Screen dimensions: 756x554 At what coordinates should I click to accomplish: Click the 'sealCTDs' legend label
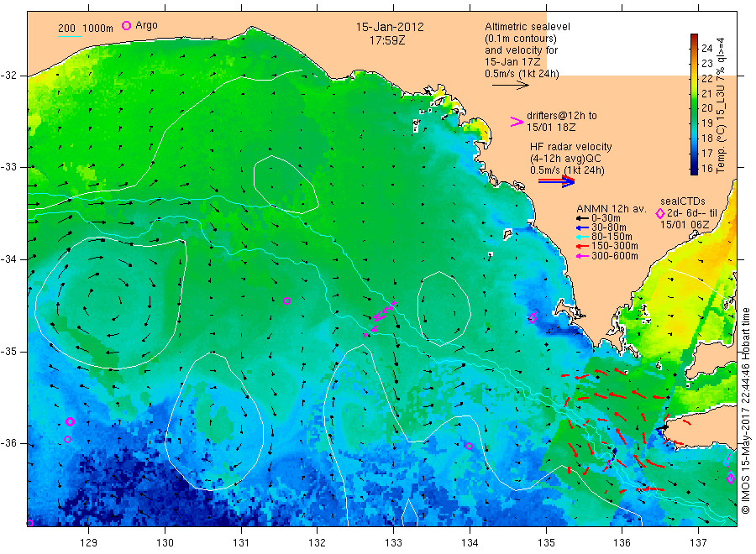tap(683, 201)
